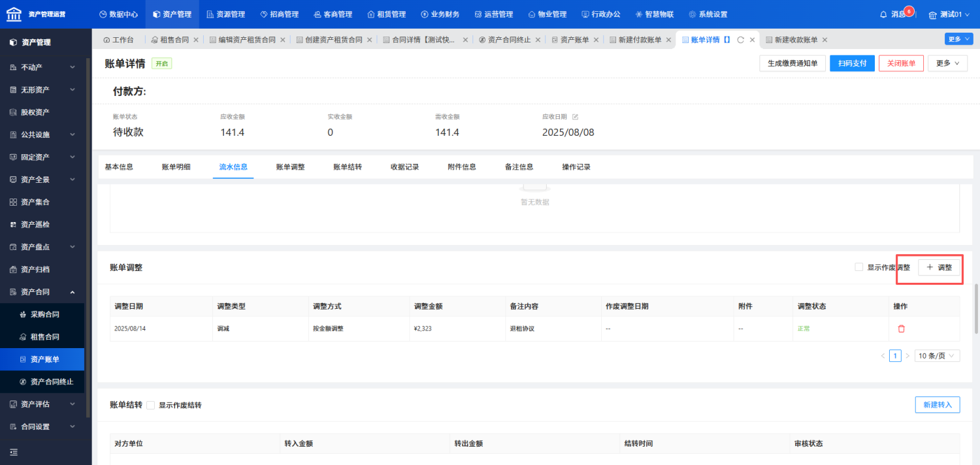The image size is (980, 465).
Task: Expand the 固定资产 sidebar group
Action: pyautogui.click(x=42, y=157)
